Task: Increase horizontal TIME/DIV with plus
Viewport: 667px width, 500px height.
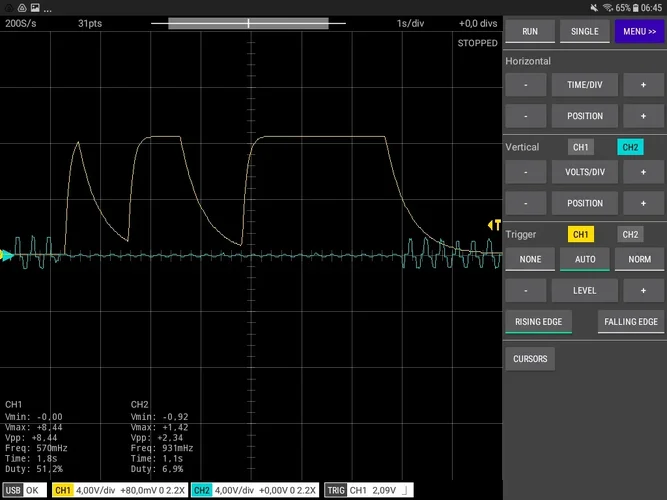Action: [642, 86]
